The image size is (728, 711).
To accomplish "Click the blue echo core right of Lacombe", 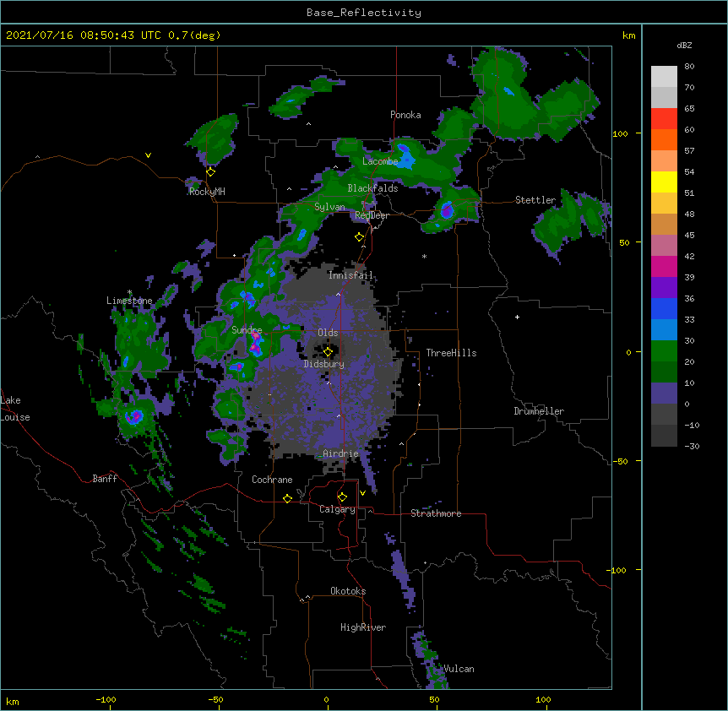I will tap(405, 155).
